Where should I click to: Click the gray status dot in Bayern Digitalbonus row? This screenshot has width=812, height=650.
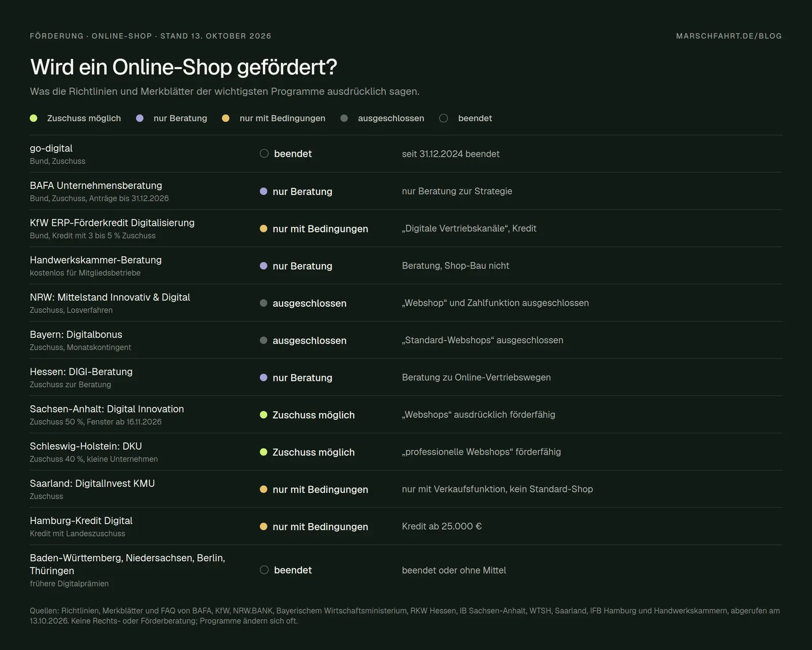tap(263, 340)
